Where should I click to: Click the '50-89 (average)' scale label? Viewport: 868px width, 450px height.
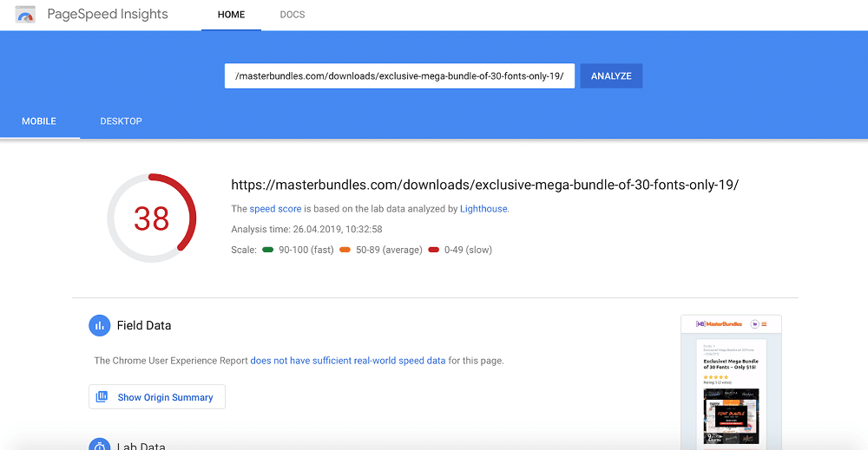tap(389, 250)
